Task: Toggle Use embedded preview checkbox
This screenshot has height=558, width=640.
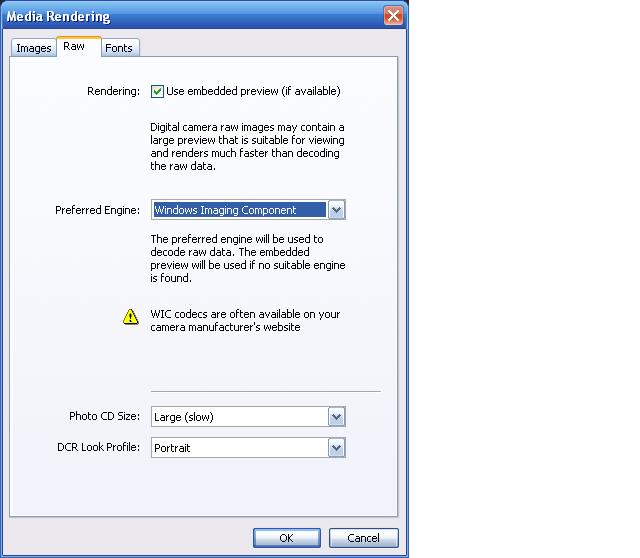Action: pos(157,91)
